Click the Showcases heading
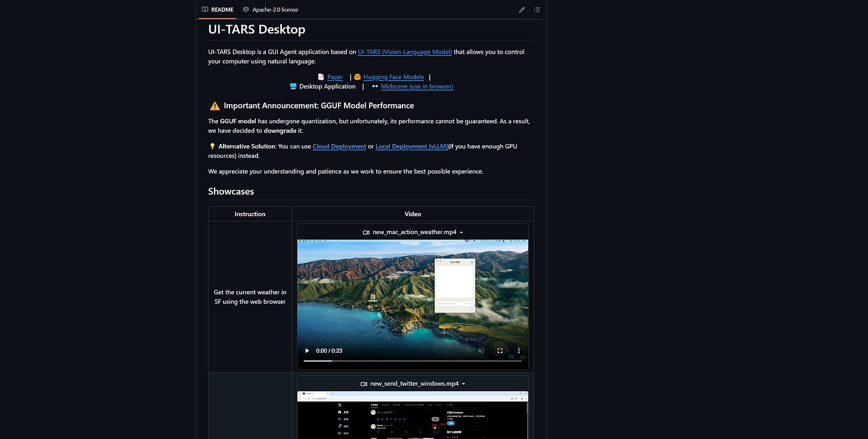868x439 pixels. [231, 191]
